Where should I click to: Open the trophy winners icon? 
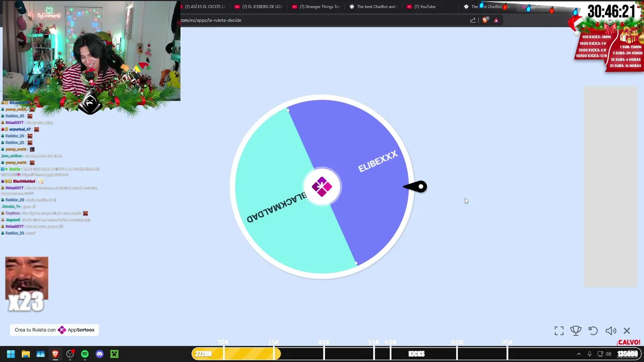coord(576,331)
